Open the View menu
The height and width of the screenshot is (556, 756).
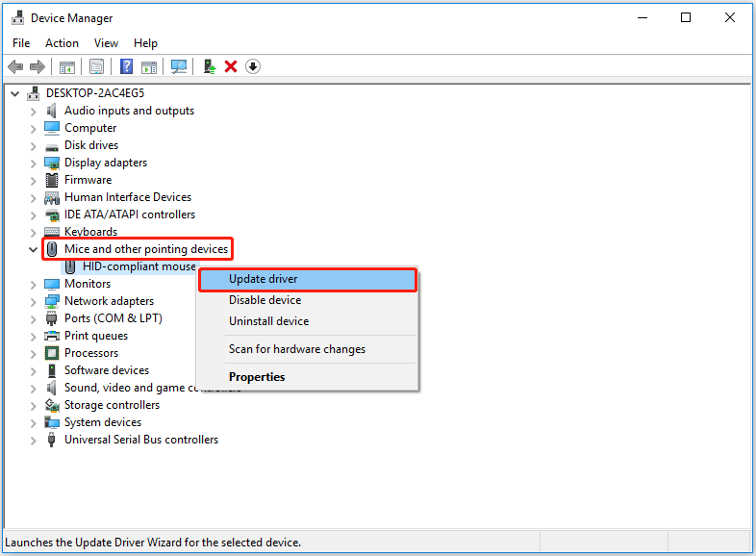[106, 43]
